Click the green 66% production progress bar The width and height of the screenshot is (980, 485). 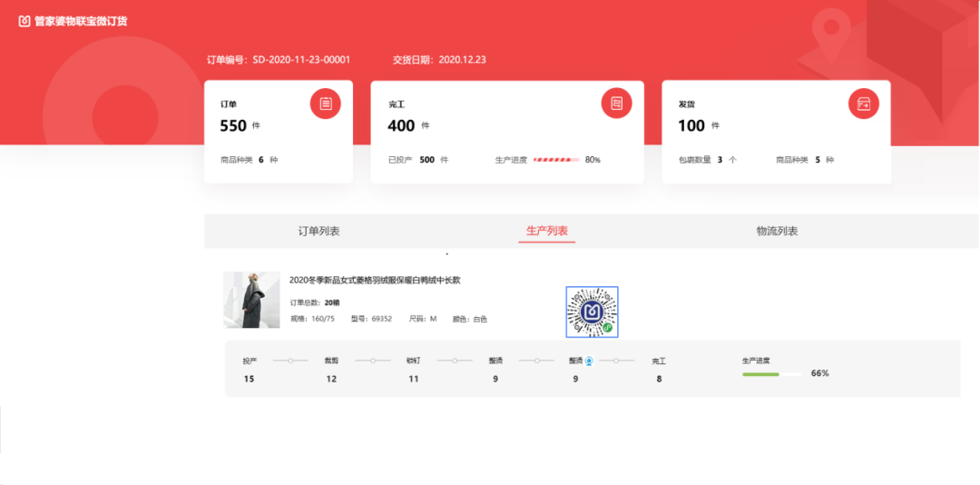tap(771, 373)
